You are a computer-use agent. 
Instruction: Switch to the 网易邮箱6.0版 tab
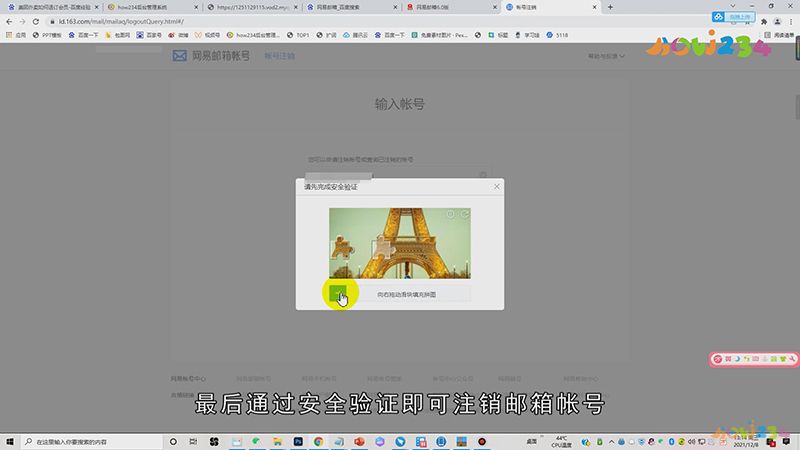point(452,7)
